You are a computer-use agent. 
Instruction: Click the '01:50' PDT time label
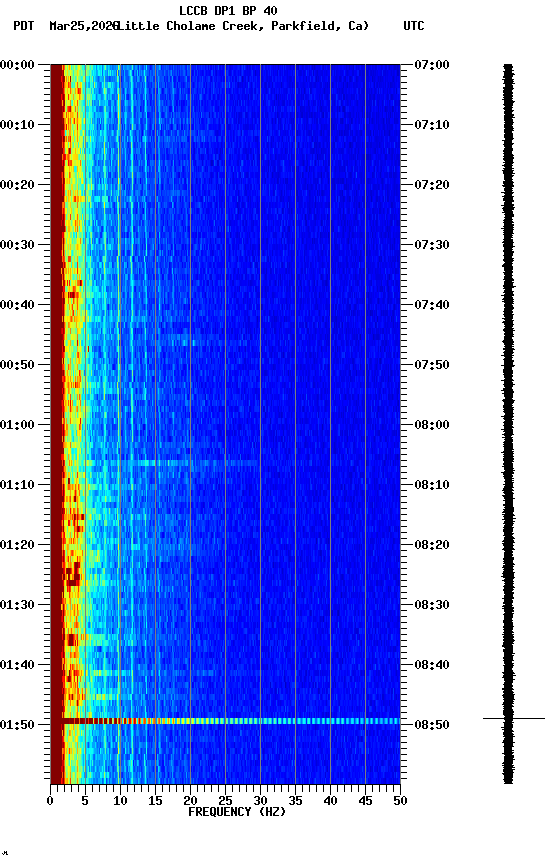click(17, 725)
